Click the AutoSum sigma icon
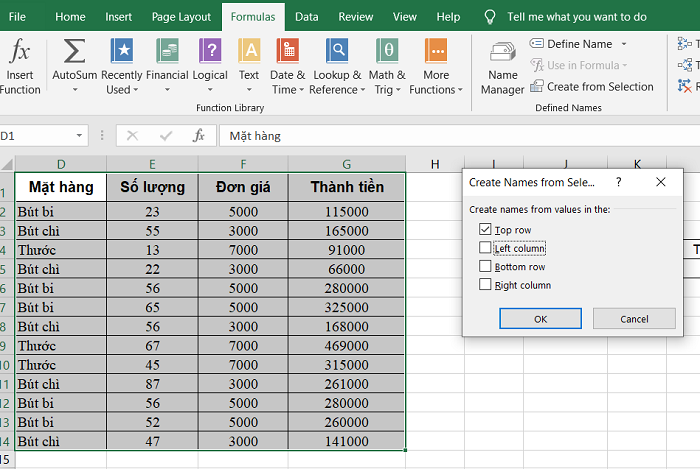The height and width of the screenshot is (469, 700). coord(75,50)
